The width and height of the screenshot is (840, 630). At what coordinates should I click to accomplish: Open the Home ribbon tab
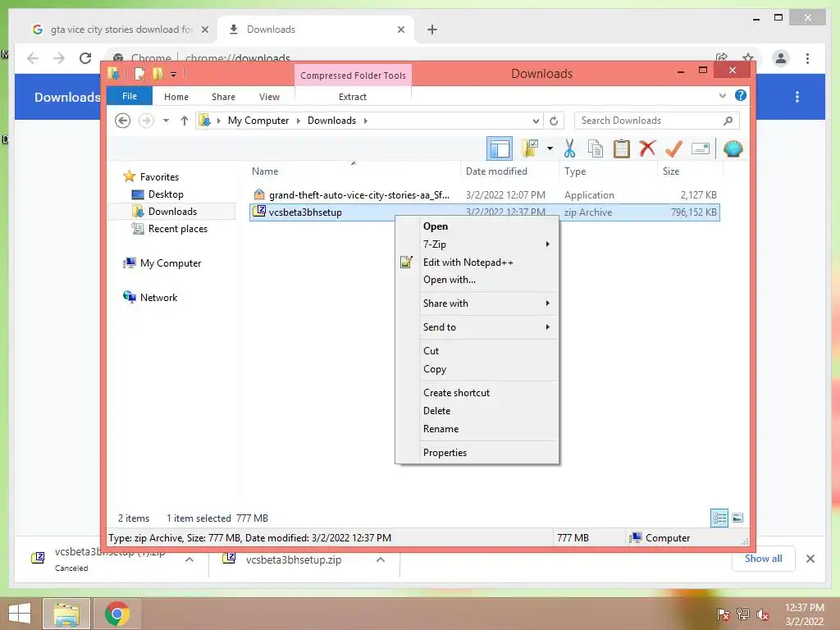(176, 97)
